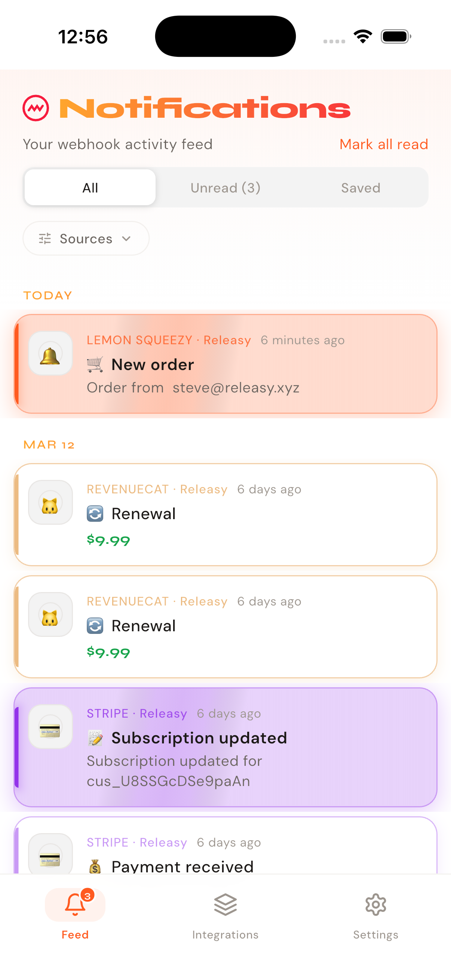
Task: Switch to the Unread (3) tab
Action: [x=225, y=187]
